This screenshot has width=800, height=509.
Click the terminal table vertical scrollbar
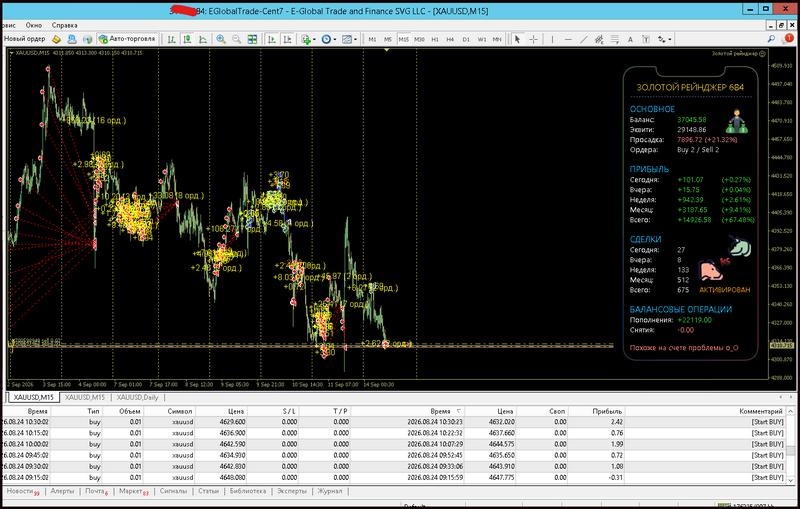[791, 445]
